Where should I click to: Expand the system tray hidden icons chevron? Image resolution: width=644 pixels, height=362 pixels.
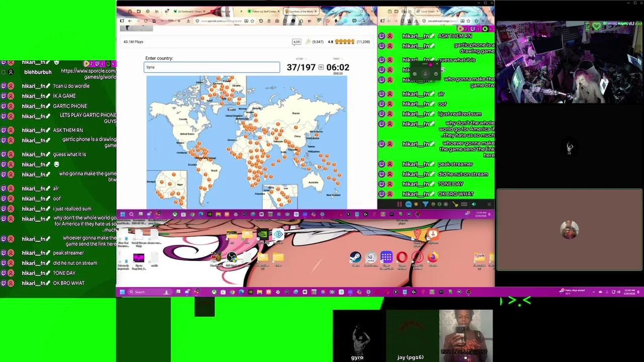[593, 292]
